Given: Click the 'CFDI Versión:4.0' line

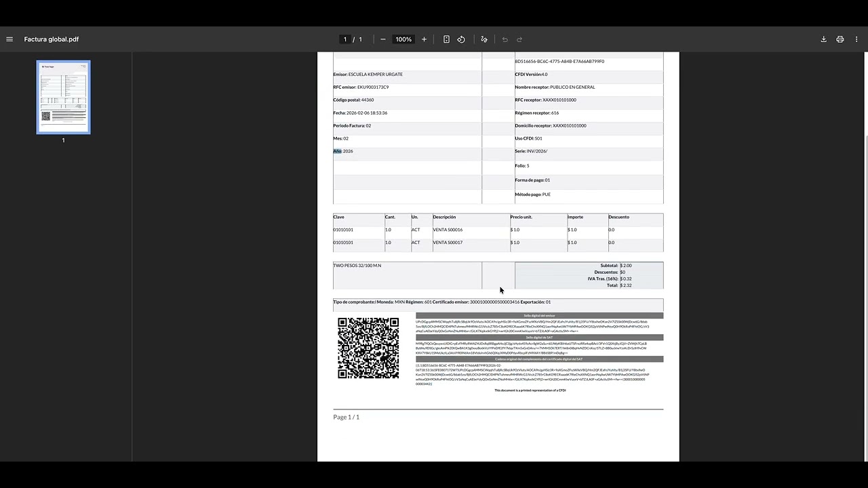Looking at the screenshot, I should click(531, 75).
